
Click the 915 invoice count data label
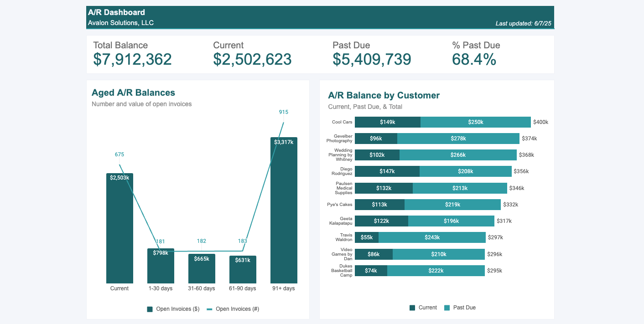pos(284,112)
